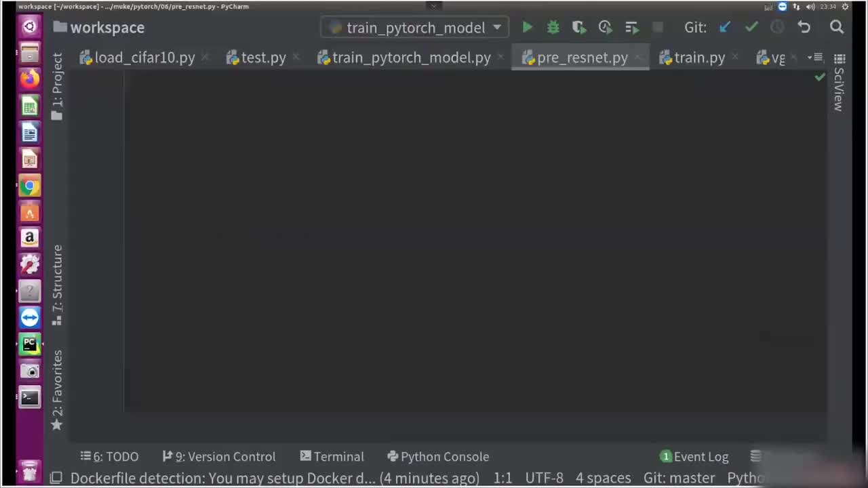This screenshot has height=488, width=868.
Task: Launch Firefox from the dock
Action: pyautogui.click(x=29, y=79)
